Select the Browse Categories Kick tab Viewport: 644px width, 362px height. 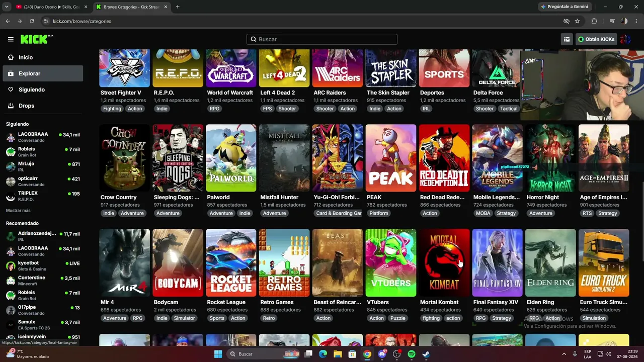coord(132,7)
